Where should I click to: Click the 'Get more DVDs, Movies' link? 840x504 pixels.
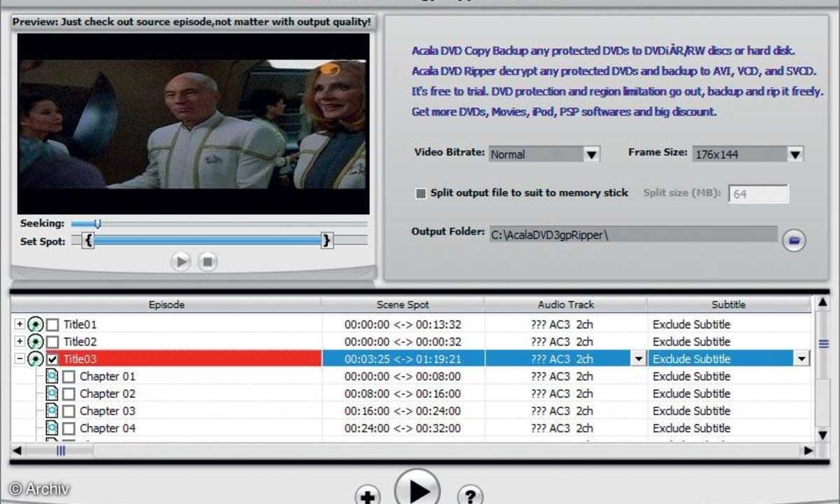pos(563,112)
